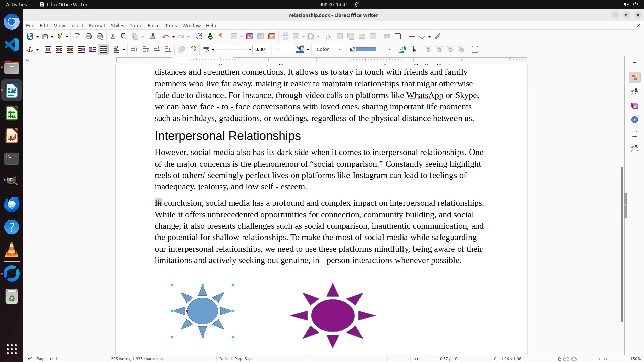Expand the line style dropdown
The width and height of the screenshot is (644, 362).
click(250, 50)
